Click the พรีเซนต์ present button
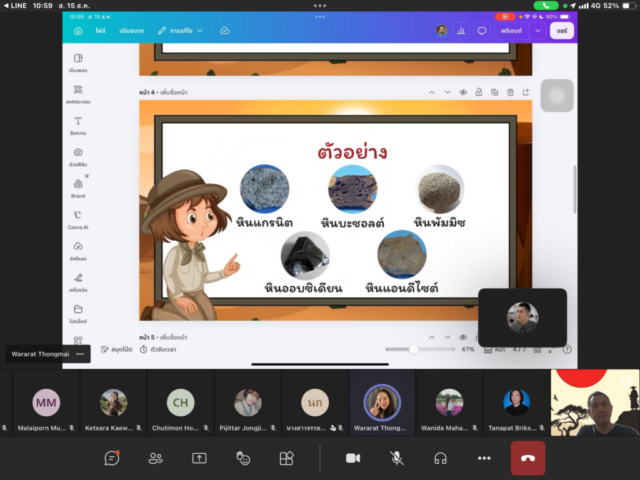Viewport: 640px width, 480px height. coord(511,31)
